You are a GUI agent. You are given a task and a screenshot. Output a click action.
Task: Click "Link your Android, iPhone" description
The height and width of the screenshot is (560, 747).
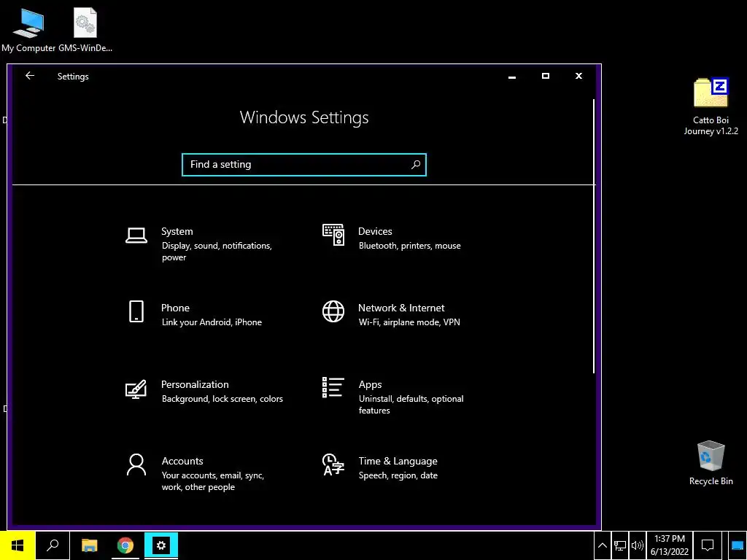coord(212,322)
